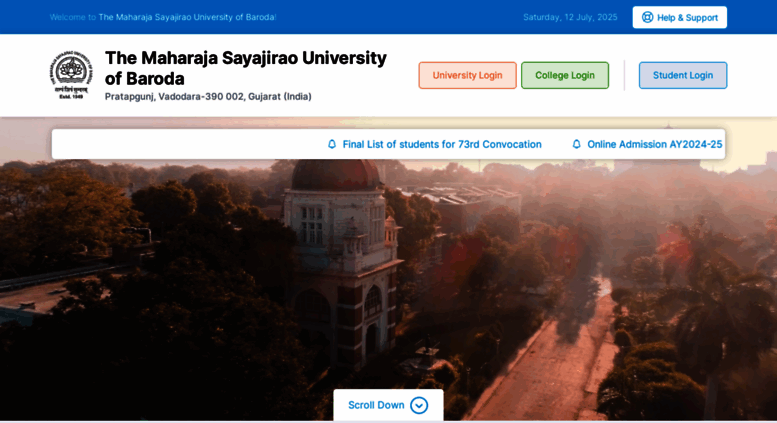Viewport: 777px width, 423px height.
Task: Open Help & Support
Action: [x=679, y=17]
